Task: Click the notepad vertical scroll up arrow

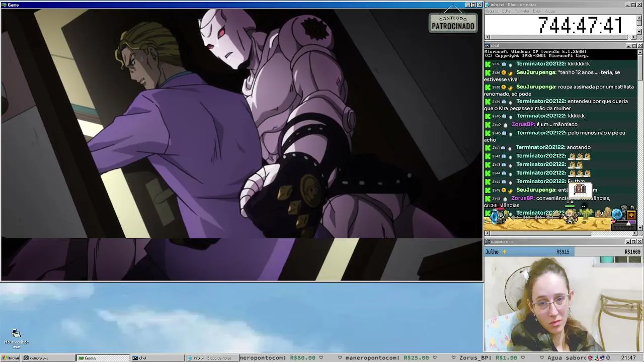Action: [x=639, y=17]
